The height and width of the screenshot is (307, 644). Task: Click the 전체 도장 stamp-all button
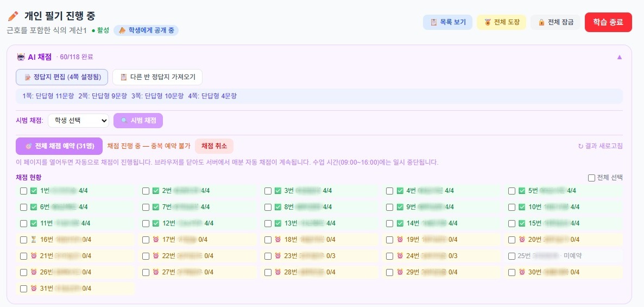coord(502,22)
